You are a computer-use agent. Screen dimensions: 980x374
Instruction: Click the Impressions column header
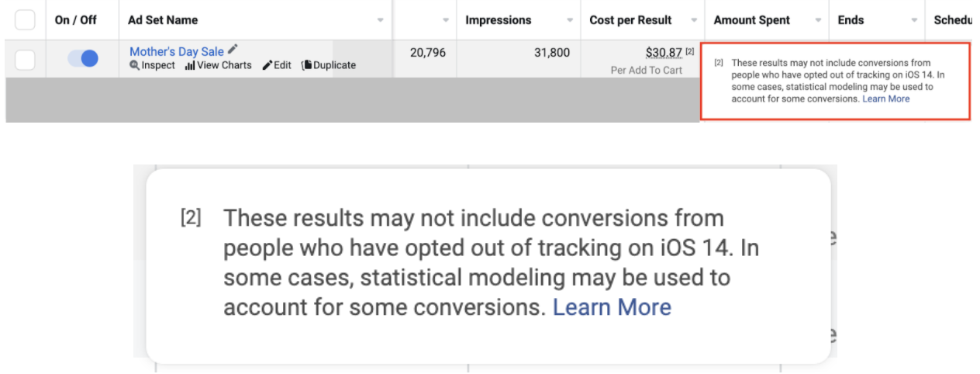(499, 20)
